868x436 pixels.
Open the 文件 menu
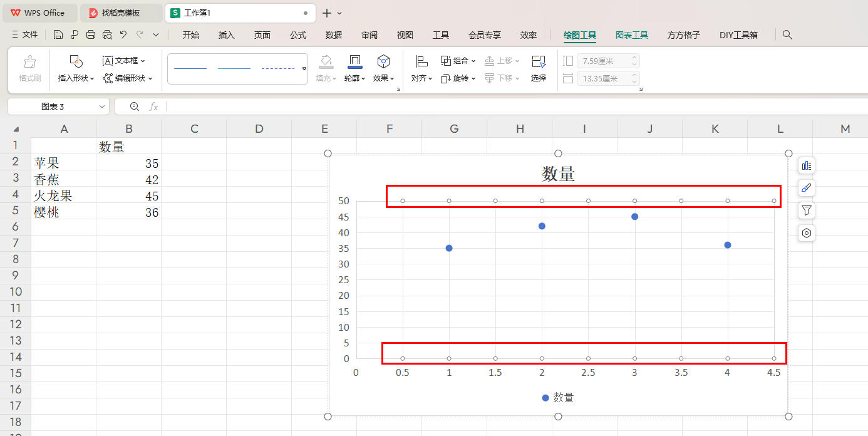pos(25,35)
